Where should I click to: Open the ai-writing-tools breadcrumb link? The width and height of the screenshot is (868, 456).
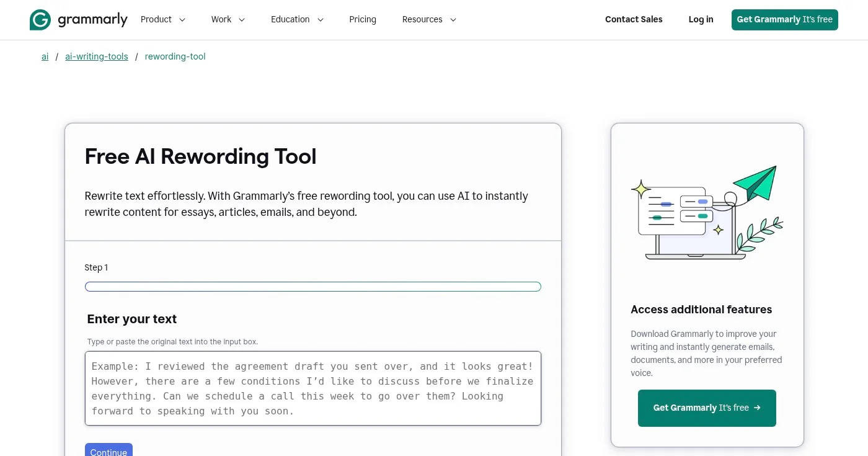97,56
